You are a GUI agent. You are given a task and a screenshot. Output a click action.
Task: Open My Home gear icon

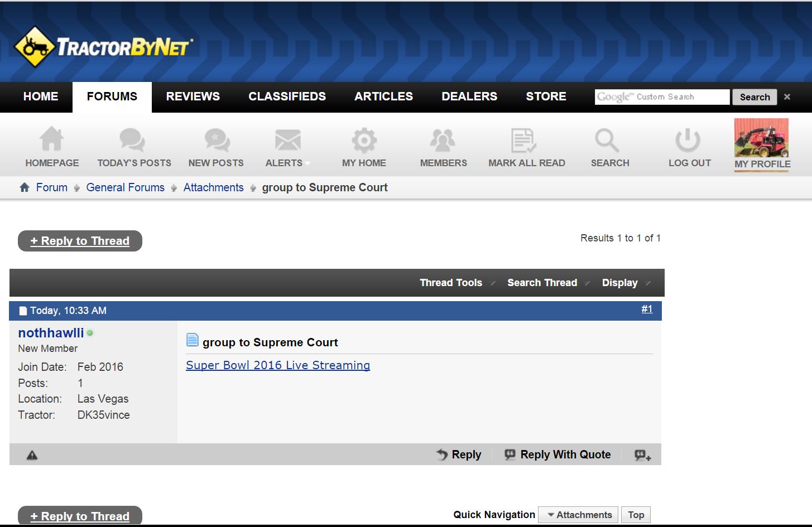pos(364,139)
